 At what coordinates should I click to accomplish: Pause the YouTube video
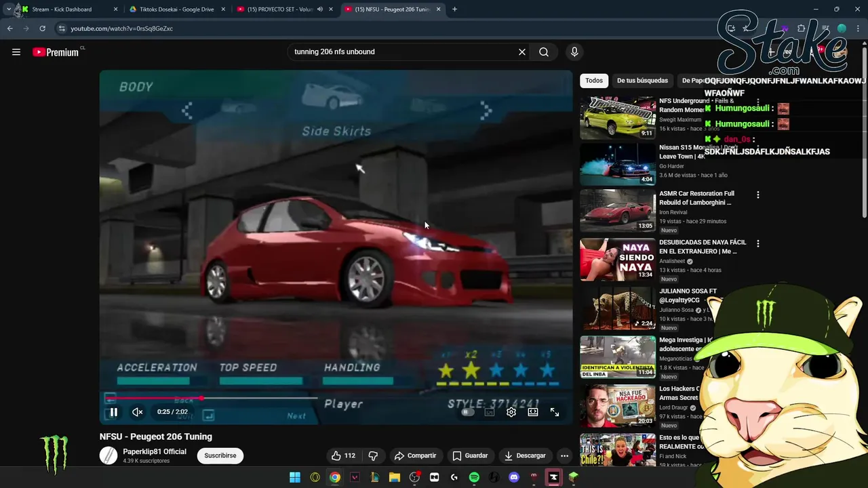[x=114, y=411]
